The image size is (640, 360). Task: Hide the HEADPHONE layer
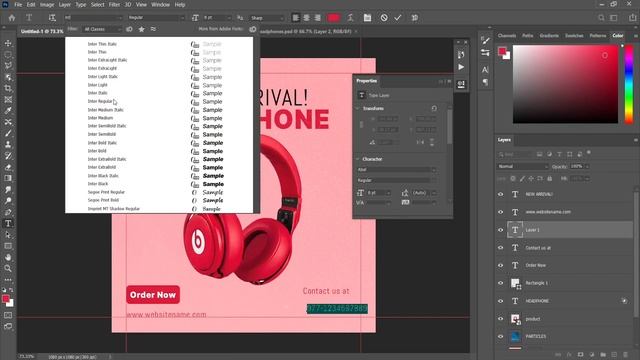click(501, 301)
